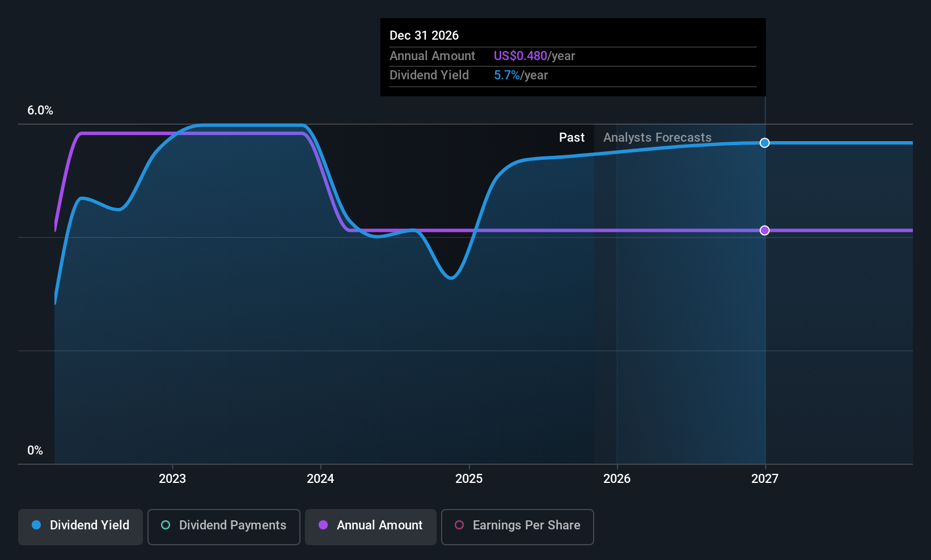Click the 5.7% dividend yield value
Viewport: 931px width, 560px height.
[507, 75]
